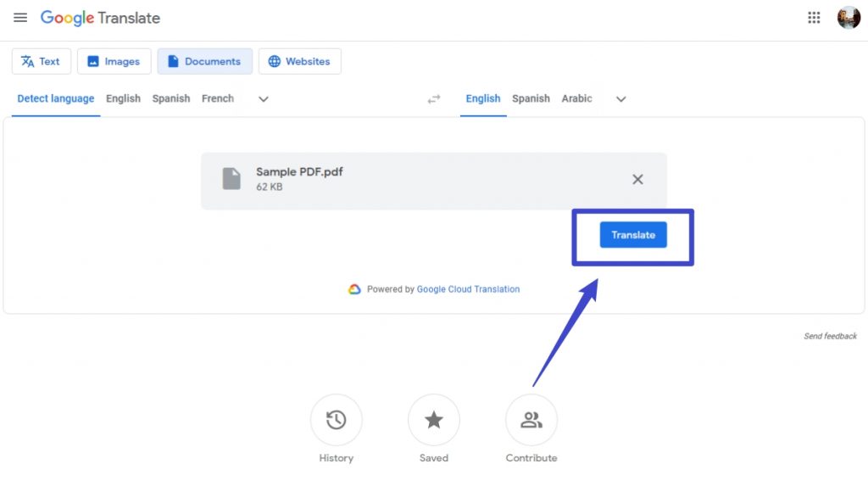The height and width of the screenshot is (503, 868).
Task: Remove the Sample PDF.pdf file
Action: (637, 179)
